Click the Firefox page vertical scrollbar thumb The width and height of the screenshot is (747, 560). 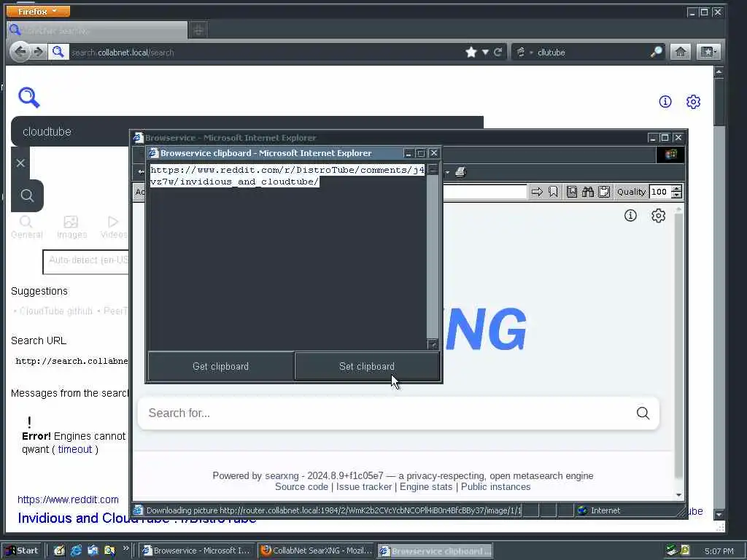[x=719, y=102]
